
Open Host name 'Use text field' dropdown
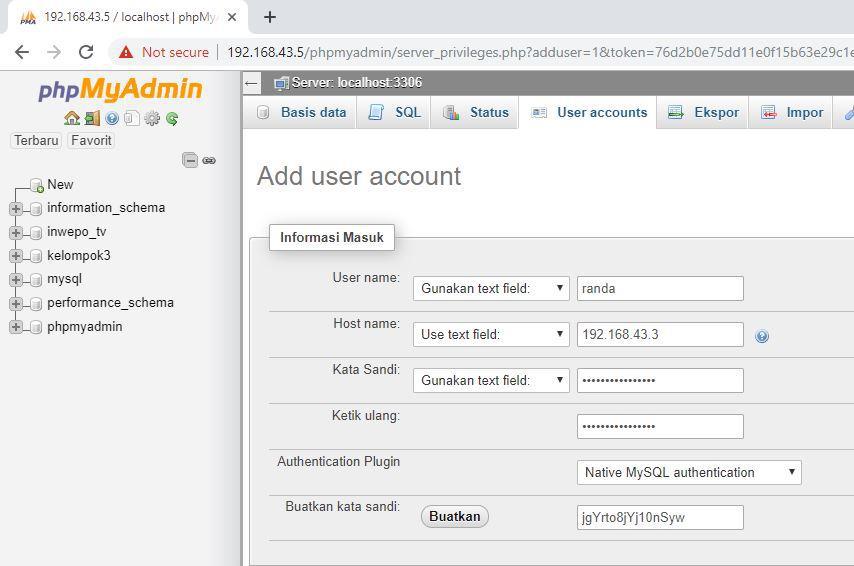click(x=491, y=334)
